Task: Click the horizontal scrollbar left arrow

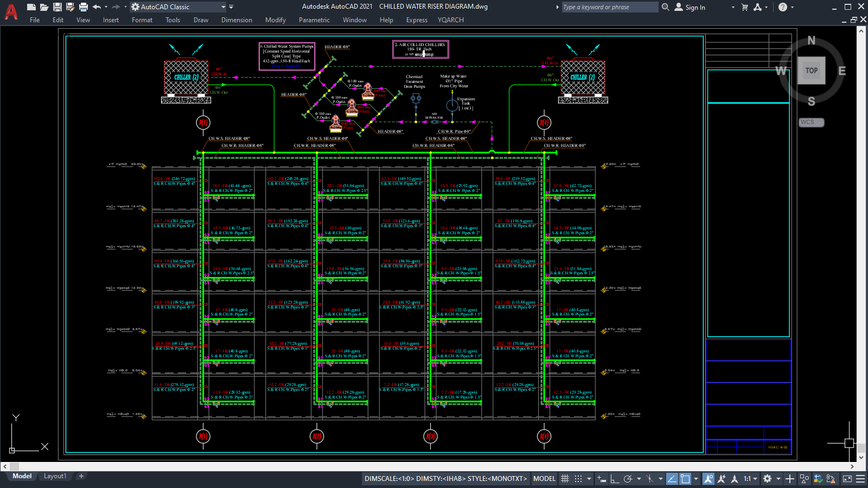Action: [x=5, y=466]
